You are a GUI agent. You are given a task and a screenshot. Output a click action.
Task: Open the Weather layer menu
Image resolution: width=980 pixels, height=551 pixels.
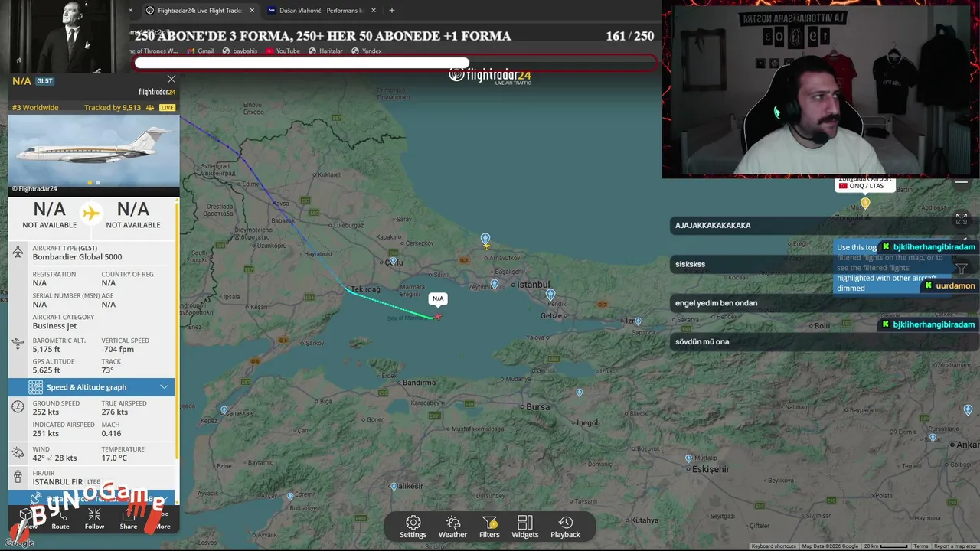(x=452, y=527)
